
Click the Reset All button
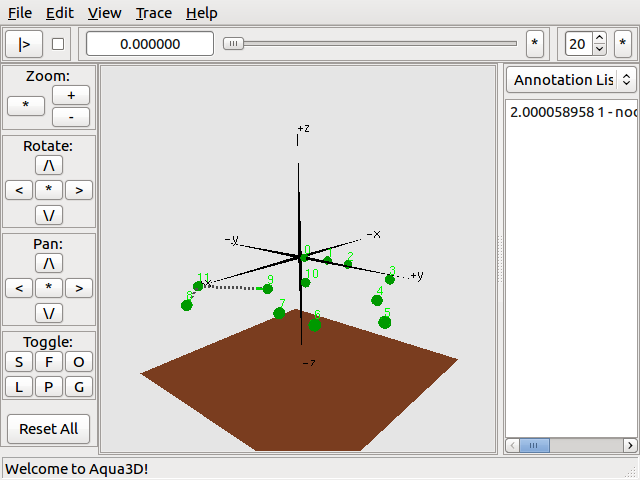[x=49, y=429]
